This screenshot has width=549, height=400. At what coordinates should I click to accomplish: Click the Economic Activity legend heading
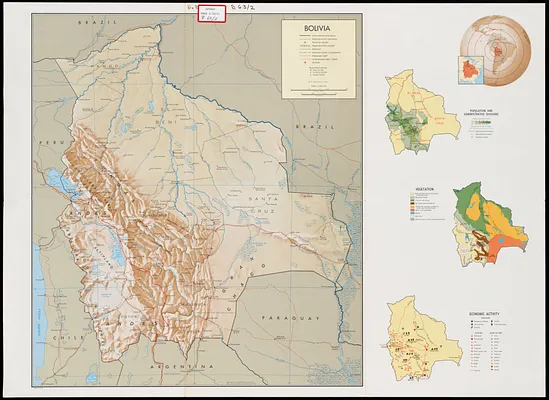[484, 314]
